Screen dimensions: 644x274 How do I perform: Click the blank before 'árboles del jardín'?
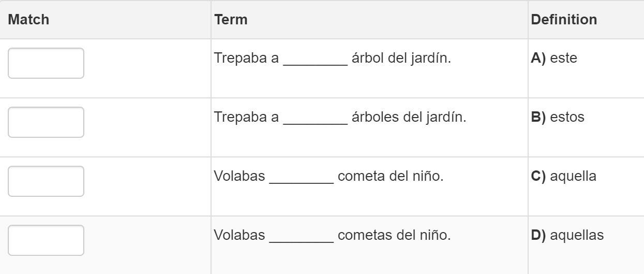tap(315, 118)
